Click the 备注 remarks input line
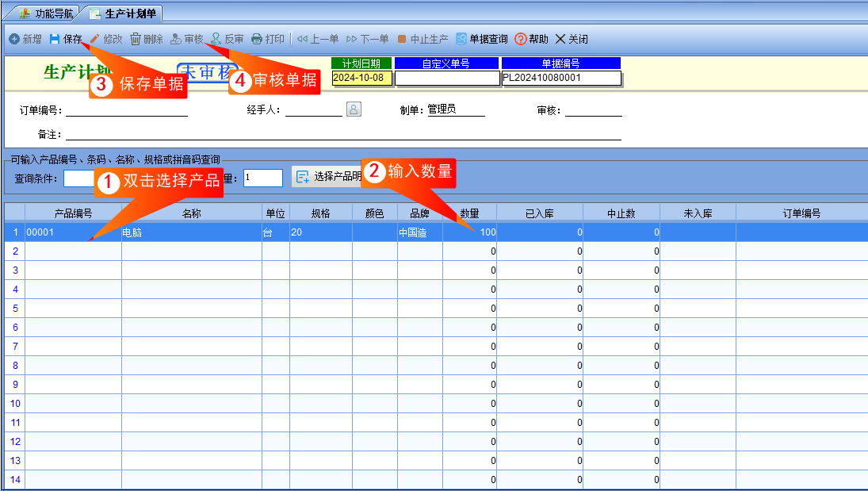The height and width of the screenshot is (491, 868). point(343,134)
